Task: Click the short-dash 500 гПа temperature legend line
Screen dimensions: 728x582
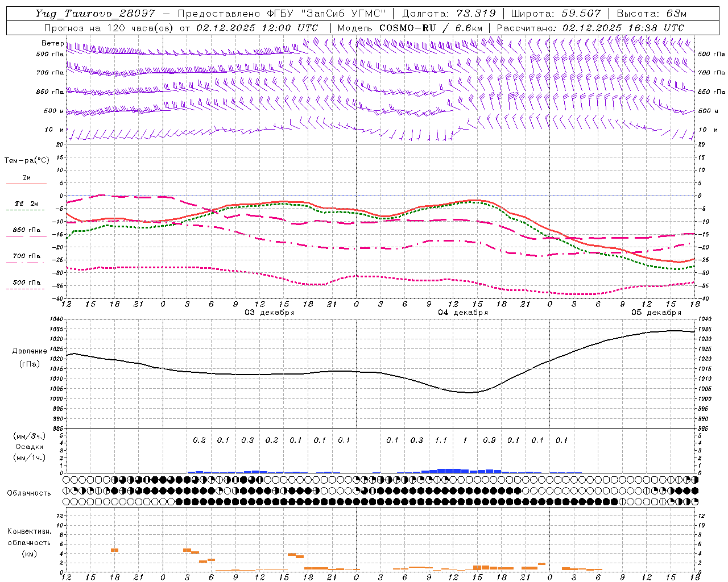Action: [x=25, y=289]
